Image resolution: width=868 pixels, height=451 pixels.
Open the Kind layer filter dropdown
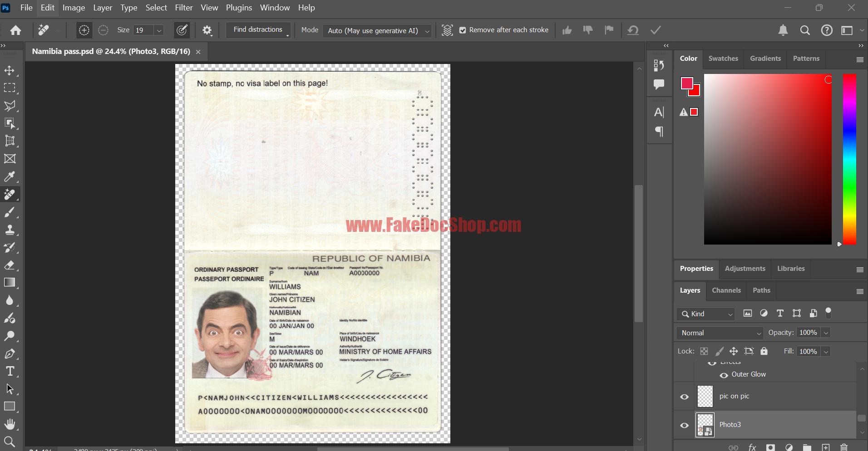(706, 314)
